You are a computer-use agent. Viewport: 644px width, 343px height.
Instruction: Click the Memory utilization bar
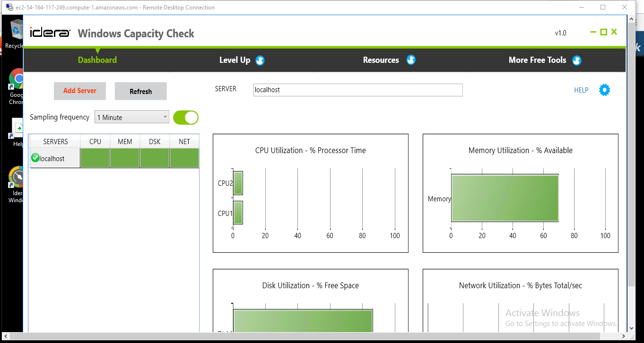point(505,198)
